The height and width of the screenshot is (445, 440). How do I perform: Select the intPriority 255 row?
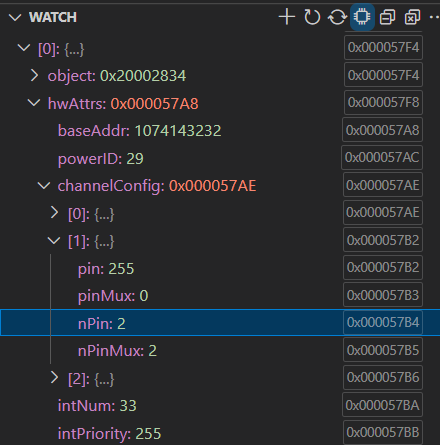(x=220, y=433)
